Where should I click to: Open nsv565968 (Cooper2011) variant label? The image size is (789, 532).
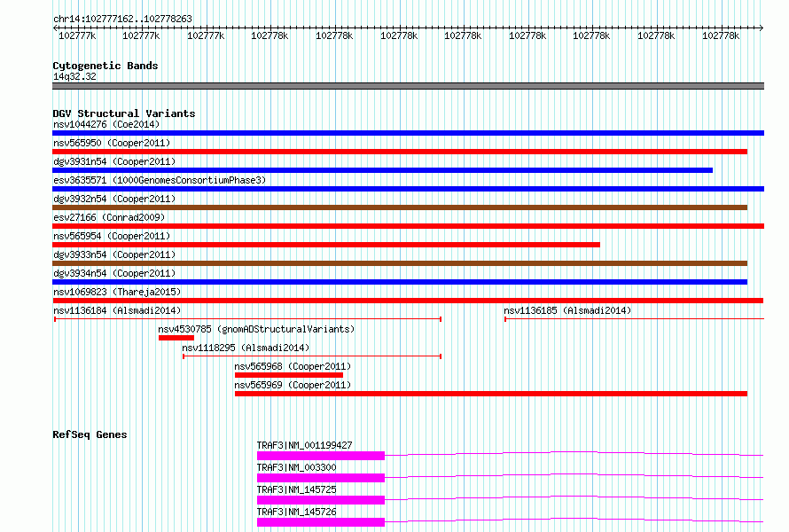(x=293, y=366)
